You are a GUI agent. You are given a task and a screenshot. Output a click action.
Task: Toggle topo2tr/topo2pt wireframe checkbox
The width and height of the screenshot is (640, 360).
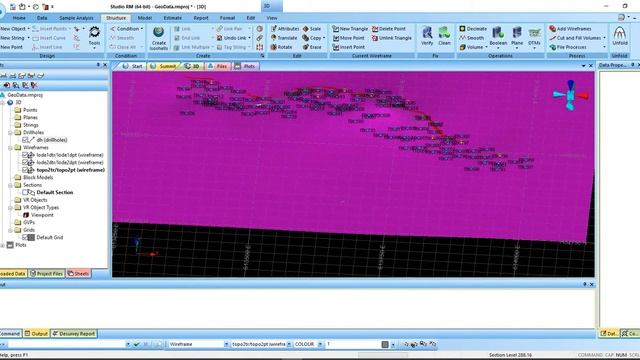tap(25, 170)
